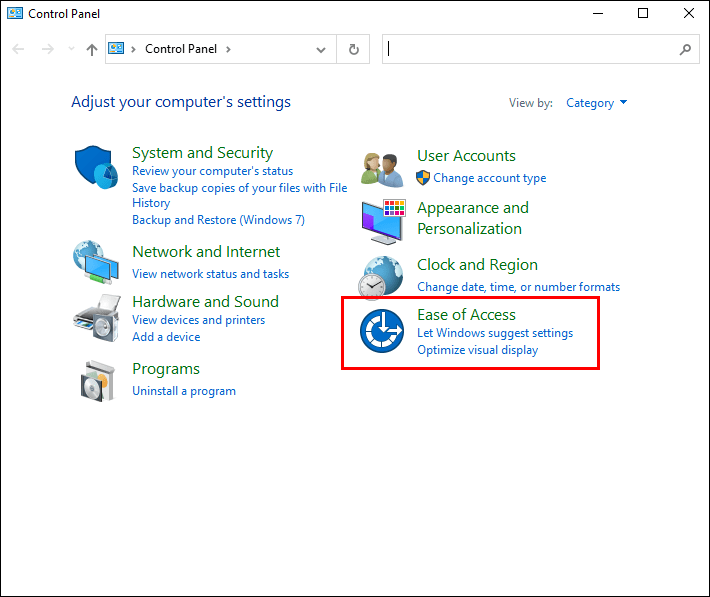Click Change account type link
Image resolution: width=710 pixels, height=597 pixels.
(489, 178)
